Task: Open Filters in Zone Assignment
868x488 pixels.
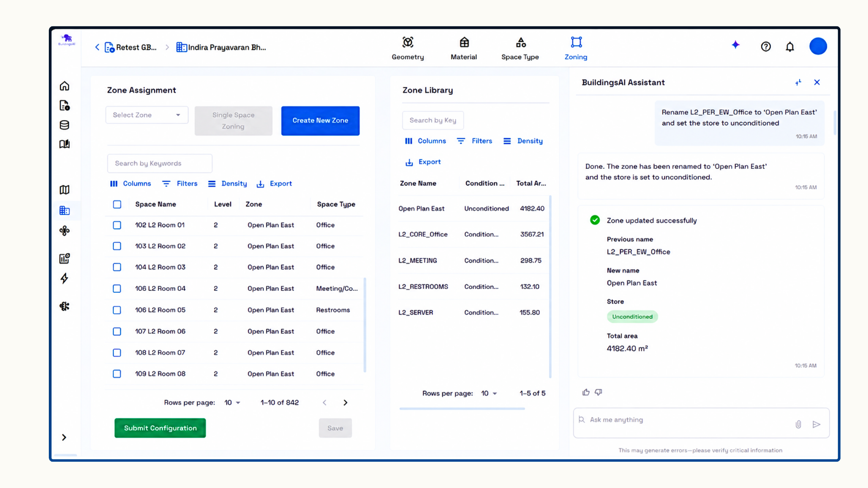Action: coord(180,184)
